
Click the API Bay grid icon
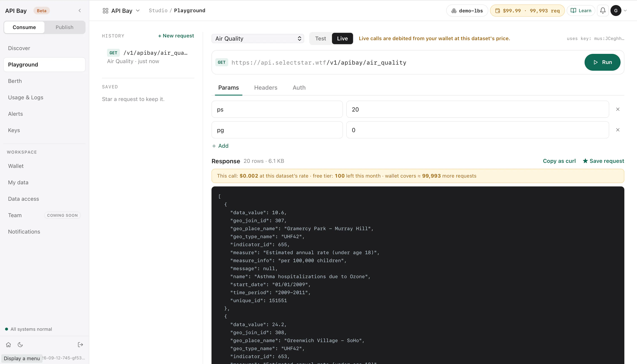click(105, 11)
